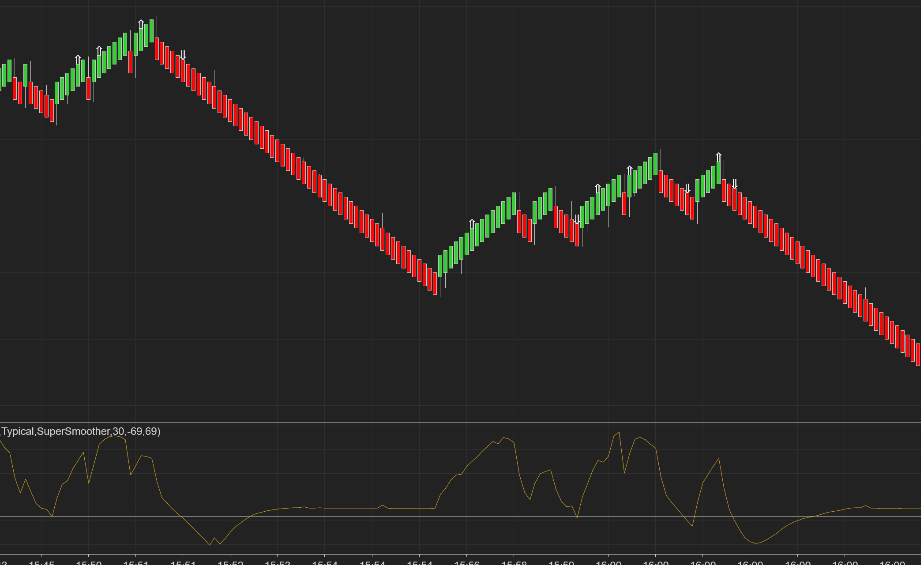The height and width of the screenshot is (566, 924).
Task: Click the 15:45 time axis label
Action: pos(41,563)
